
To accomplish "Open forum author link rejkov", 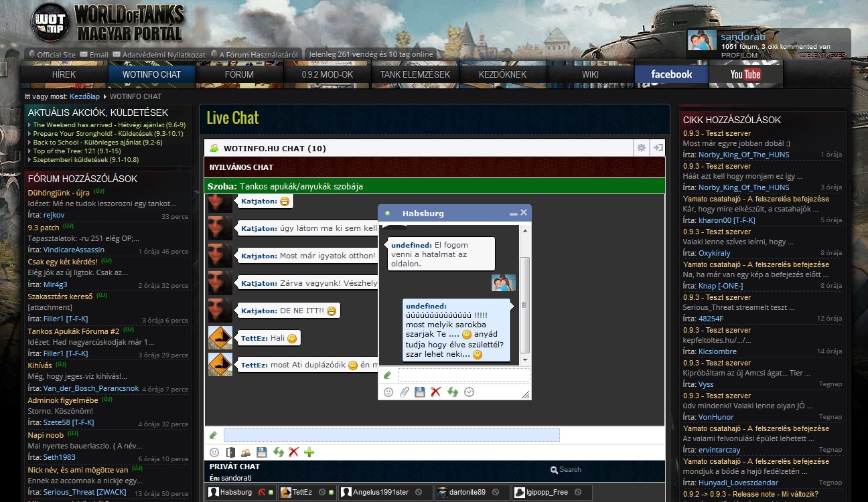I will tap(54, 215).
